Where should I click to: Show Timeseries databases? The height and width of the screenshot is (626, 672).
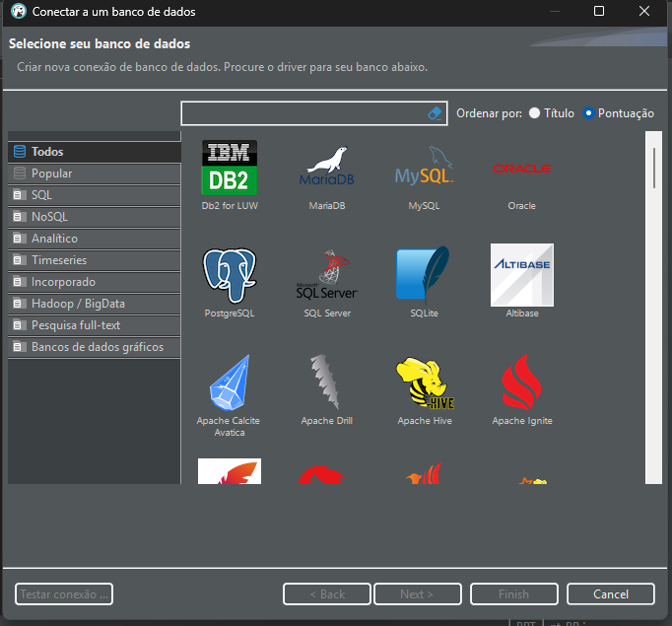coord(95,260)
